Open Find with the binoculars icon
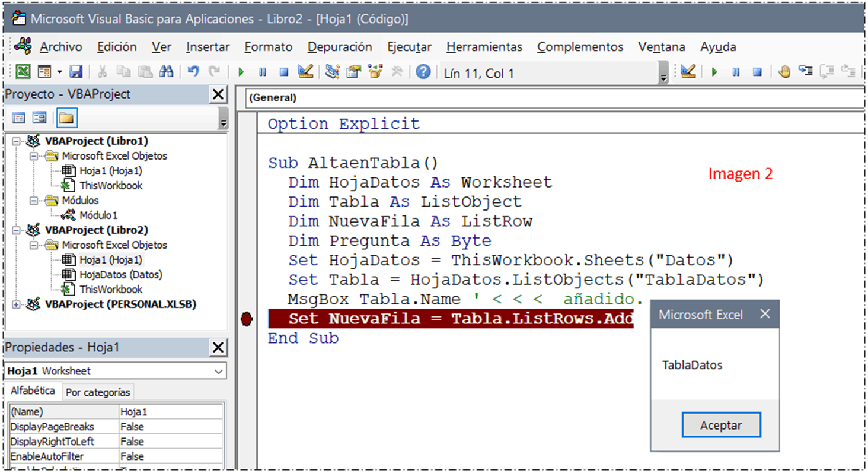The width and height of the screenshot is (868, 473). click(167, 72)
